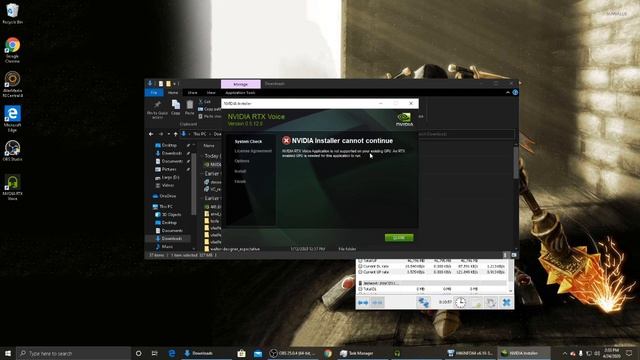Open the Microsoft Store taskbar icon
The height and width of the screenshot is (360, 640).
[x=241, y=353]
